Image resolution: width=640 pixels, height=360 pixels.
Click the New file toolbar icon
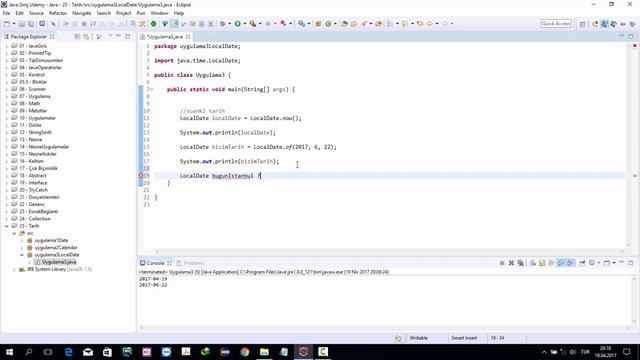(x=7, y=24)
